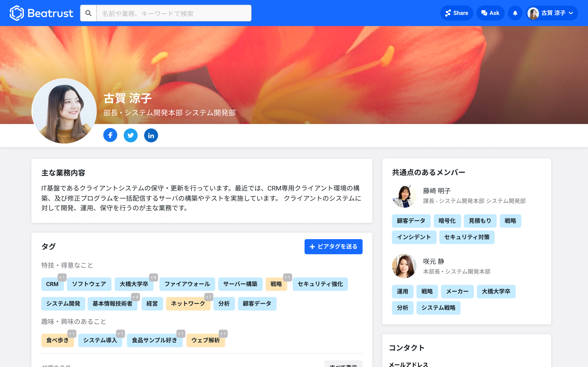Screen dimensions: 588x367
Task: Click the システム戦略 tag
Action: pos(438,308)
